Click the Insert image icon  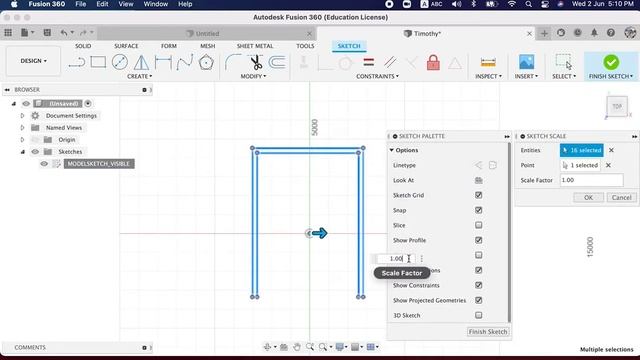coord(526,62)
